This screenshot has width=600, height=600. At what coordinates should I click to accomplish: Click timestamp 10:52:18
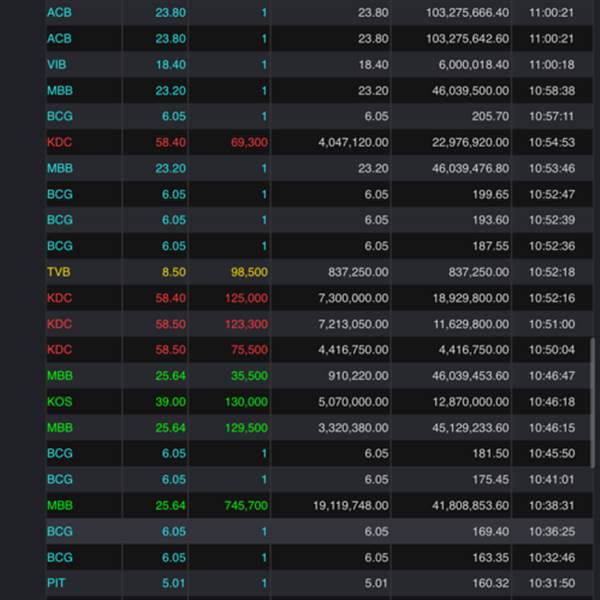point(552,272)
